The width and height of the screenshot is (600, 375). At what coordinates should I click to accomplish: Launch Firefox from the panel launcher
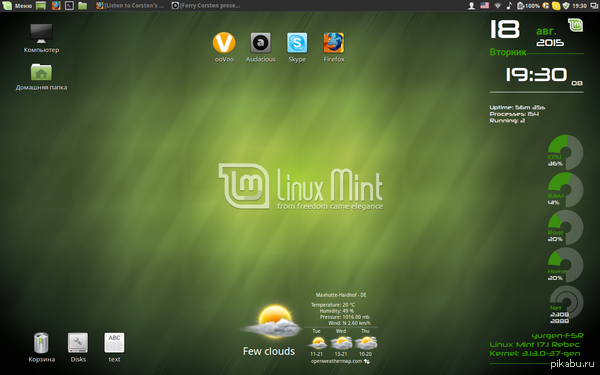click(x=56, y=6)
